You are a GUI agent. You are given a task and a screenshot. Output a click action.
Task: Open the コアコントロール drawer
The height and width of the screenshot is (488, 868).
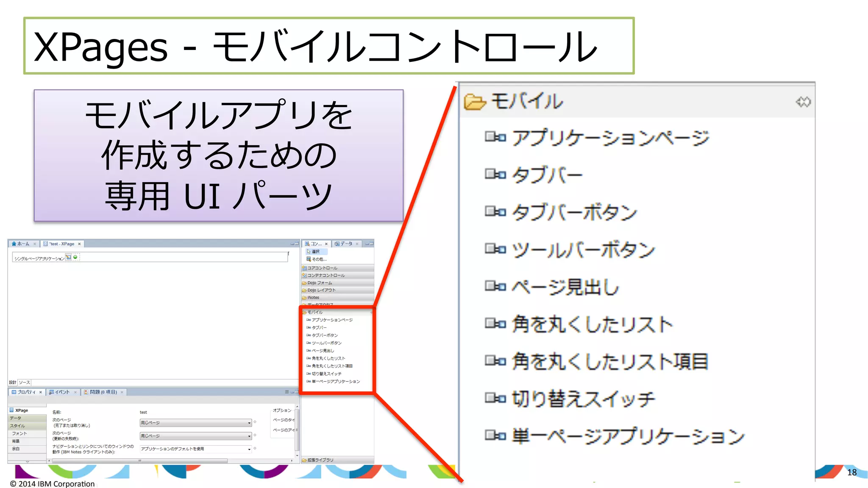337,268
